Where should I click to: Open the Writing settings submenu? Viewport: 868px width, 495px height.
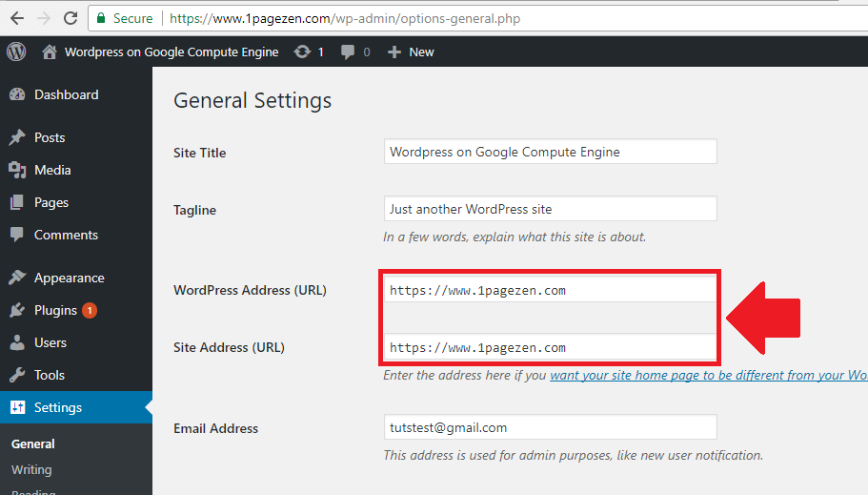tap(31, 470)
